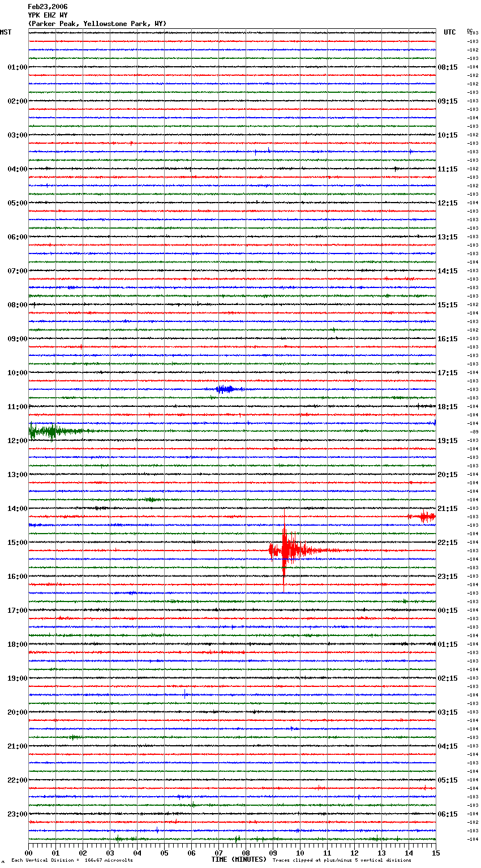Click the 15 minute axis tick label
Image resolution: width=481 pixels, height=868 pixels.
[x=436, y=853]
